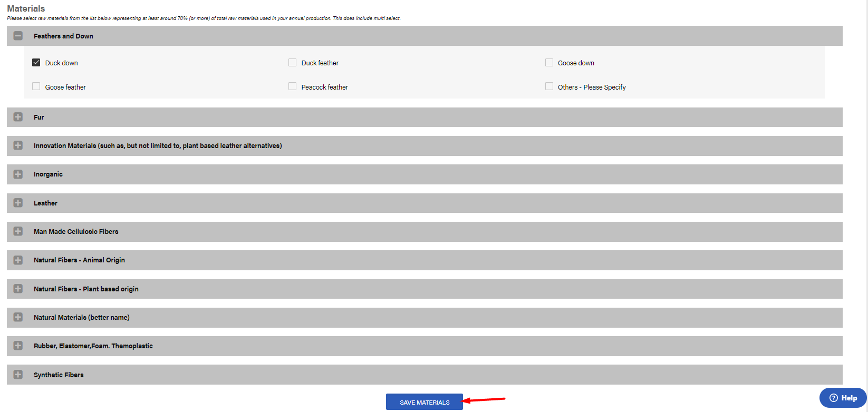This screenshot has width=868, height=412.
Task: Expand Natural Fibers - Plant based origin row
Action: coord(18,289)
